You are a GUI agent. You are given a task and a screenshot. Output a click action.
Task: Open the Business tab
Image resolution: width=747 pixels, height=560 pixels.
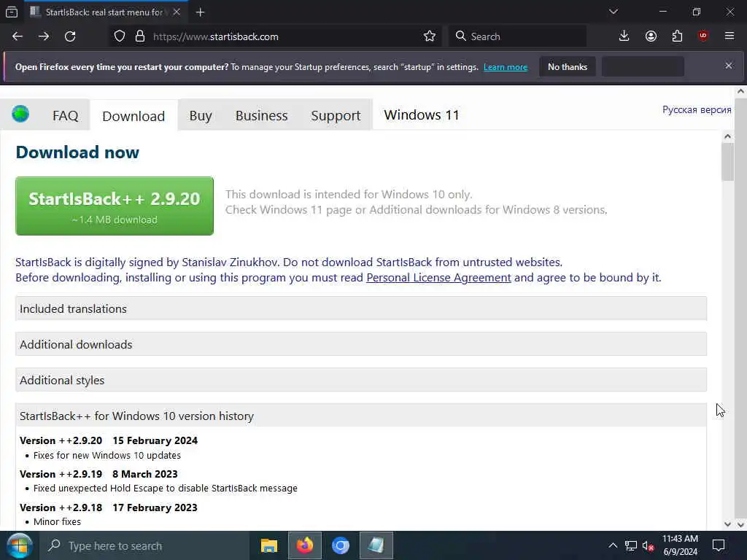click(262, 115)
